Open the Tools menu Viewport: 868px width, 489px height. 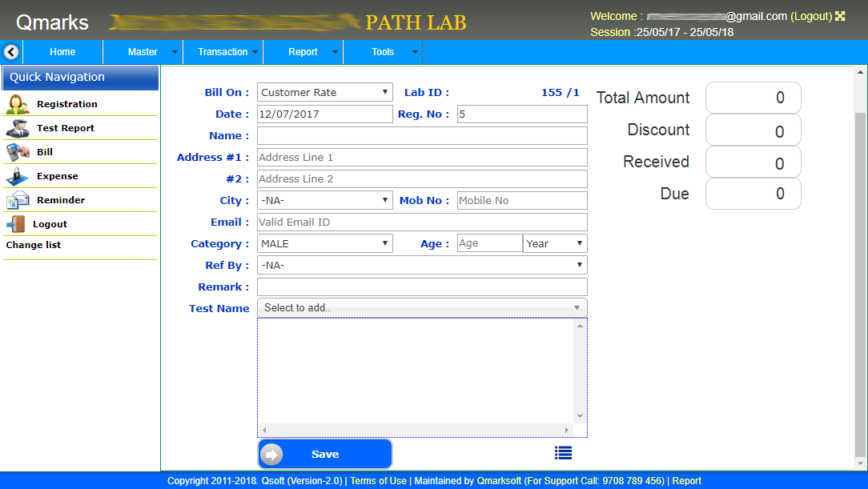click(383, 51)
